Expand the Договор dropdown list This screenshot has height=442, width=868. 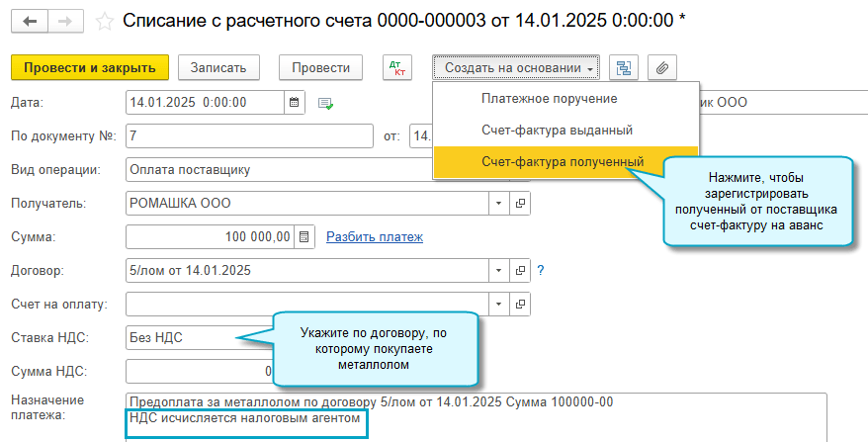tap(499, 270)
